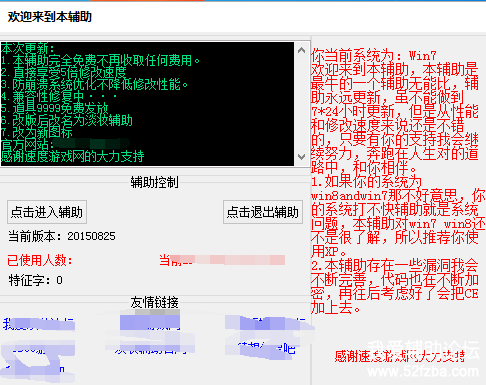Image resolution: width=486 pixels, height=385 pixels.
Task: Click the update log scrollbar track
Action: 302,103
